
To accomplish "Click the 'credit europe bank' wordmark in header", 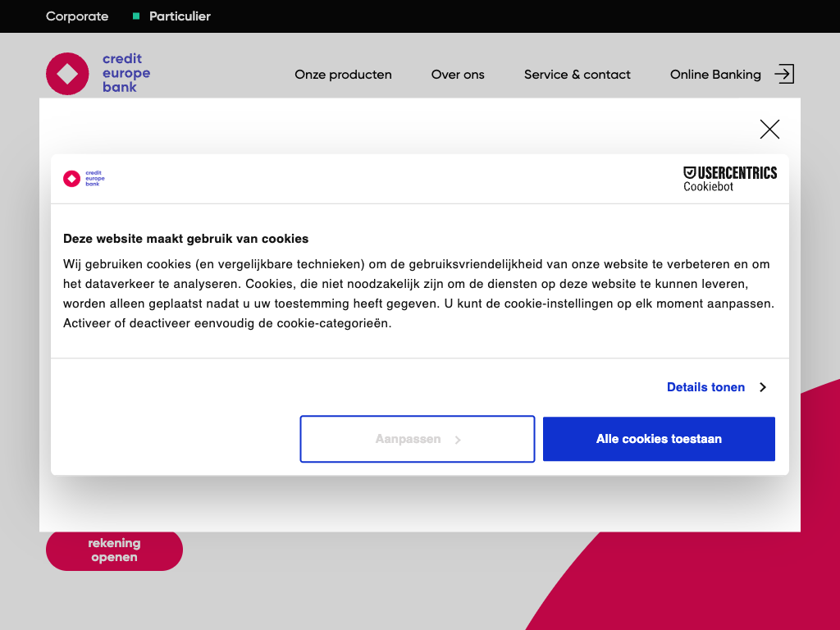I will point(126,73).
